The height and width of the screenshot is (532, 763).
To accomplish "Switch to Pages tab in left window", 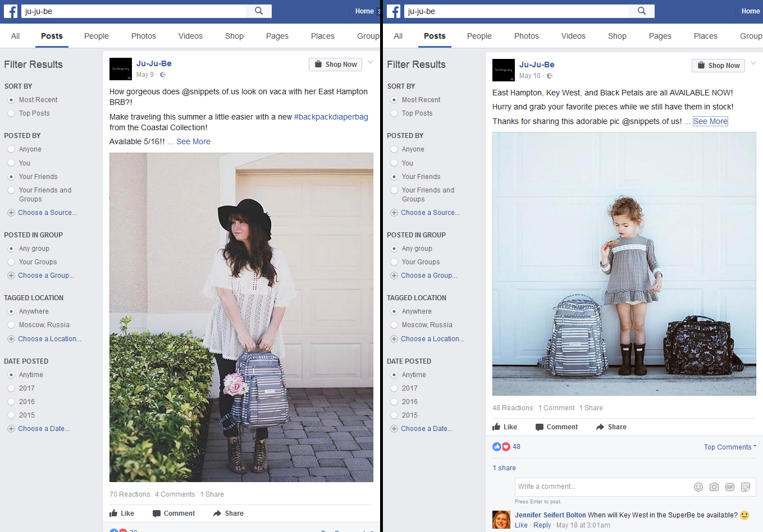I will (x=277, y=36).
